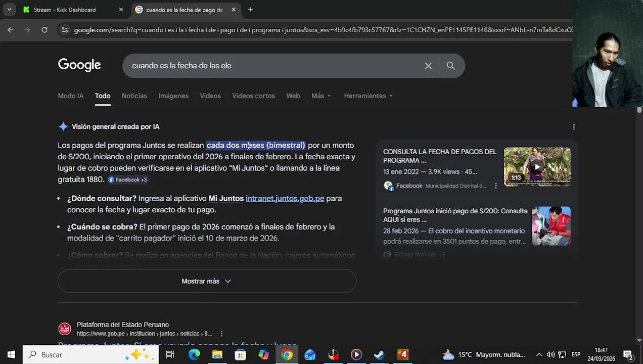Image resolution: width=643 pixels, height=364 pixels.
Task: Open Outlook mail from taskbar
Action: click(x=310, y=354)
